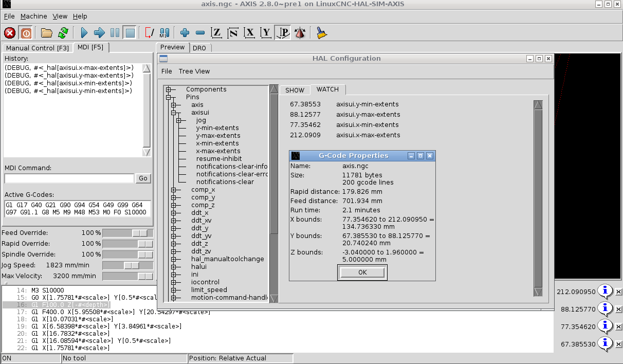
Task: Click info icon beside 88.125770 notification
Action: 606,308
